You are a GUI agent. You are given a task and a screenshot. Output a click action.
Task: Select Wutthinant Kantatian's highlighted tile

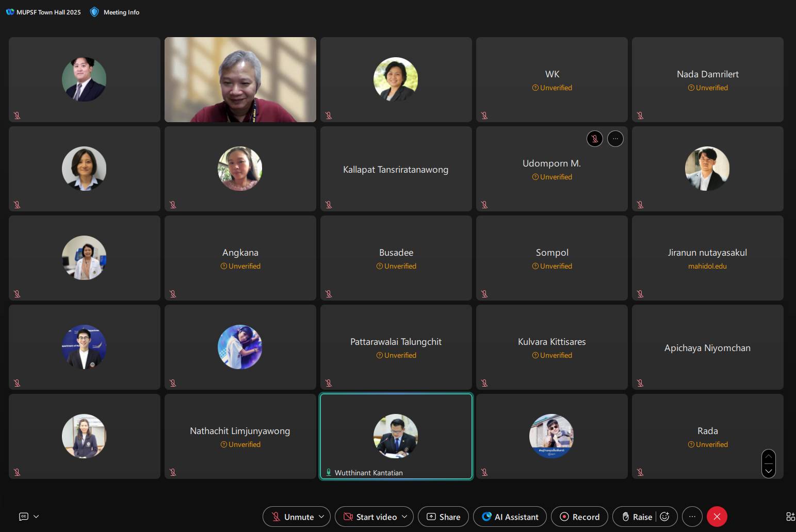click(396, 437)
